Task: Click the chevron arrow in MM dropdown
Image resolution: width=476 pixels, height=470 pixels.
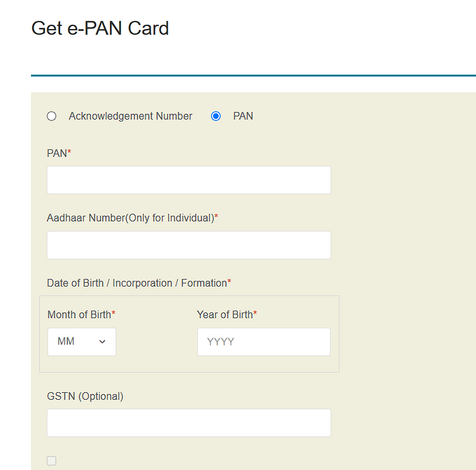Action: click(102, 342)
